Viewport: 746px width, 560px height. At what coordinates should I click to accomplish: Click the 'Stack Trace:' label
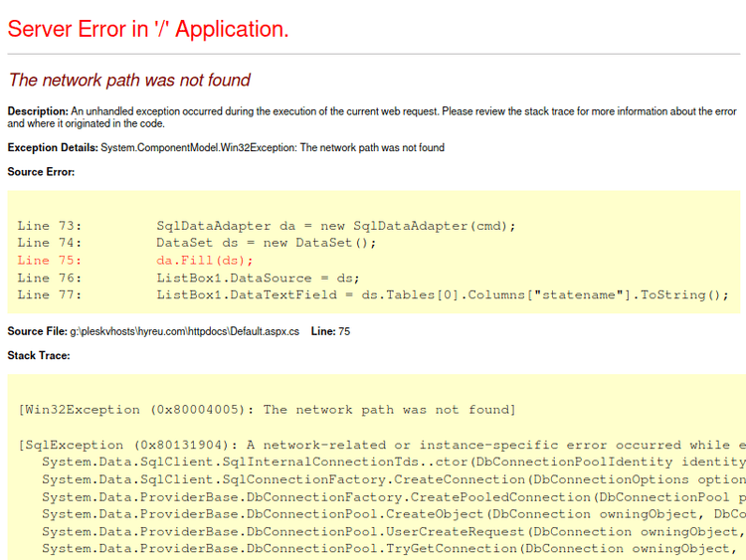[39, 355]
